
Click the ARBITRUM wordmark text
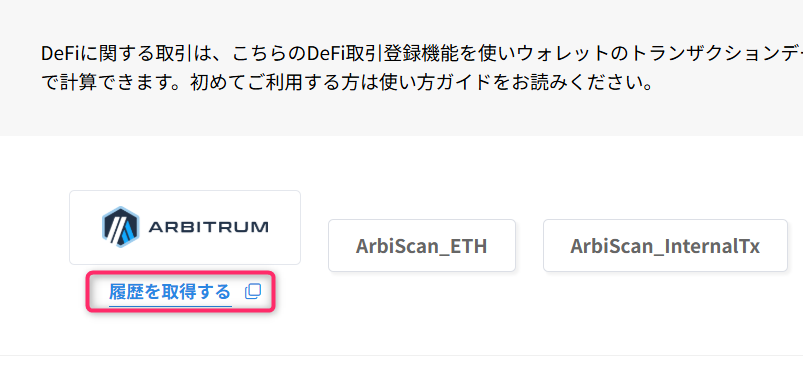click(208, 227)
